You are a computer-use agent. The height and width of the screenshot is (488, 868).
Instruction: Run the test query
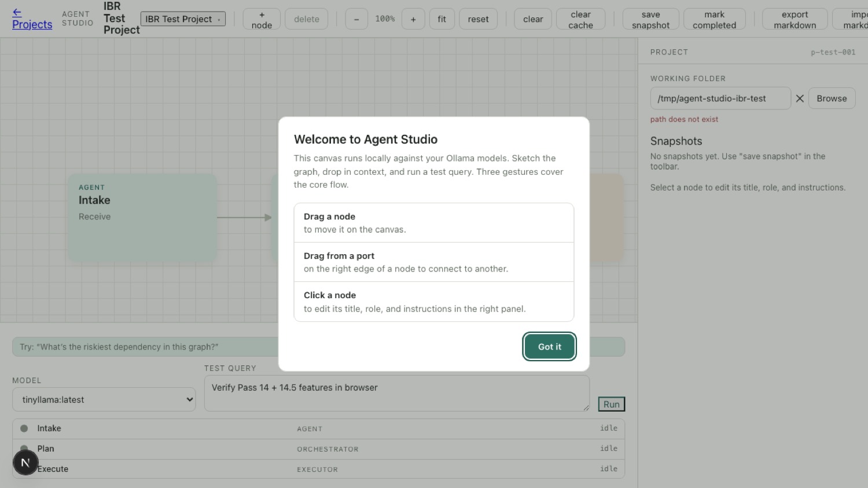pyautogui.click(x=611, y=404)
